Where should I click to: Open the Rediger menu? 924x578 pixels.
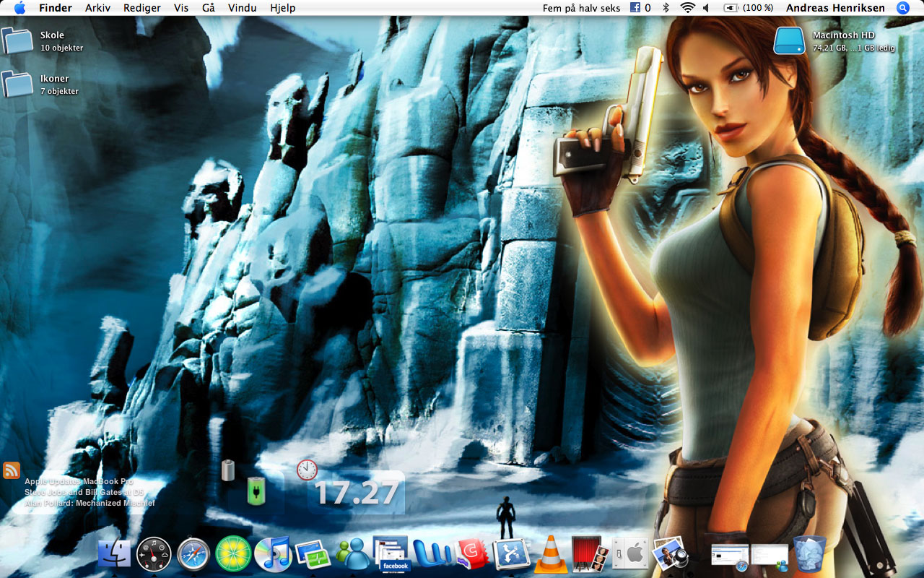142,8
